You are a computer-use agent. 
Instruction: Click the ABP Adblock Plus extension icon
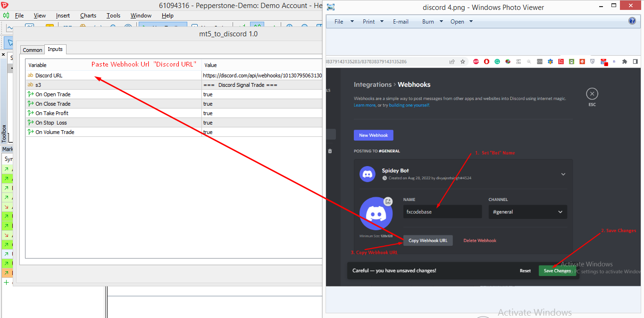[x=476, y=61]
